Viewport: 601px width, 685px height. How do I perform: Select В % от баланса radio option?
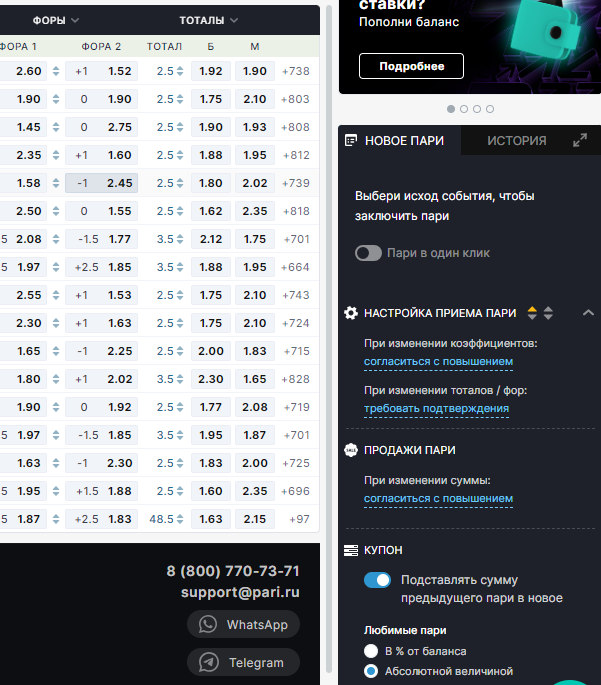pos(371,651)
